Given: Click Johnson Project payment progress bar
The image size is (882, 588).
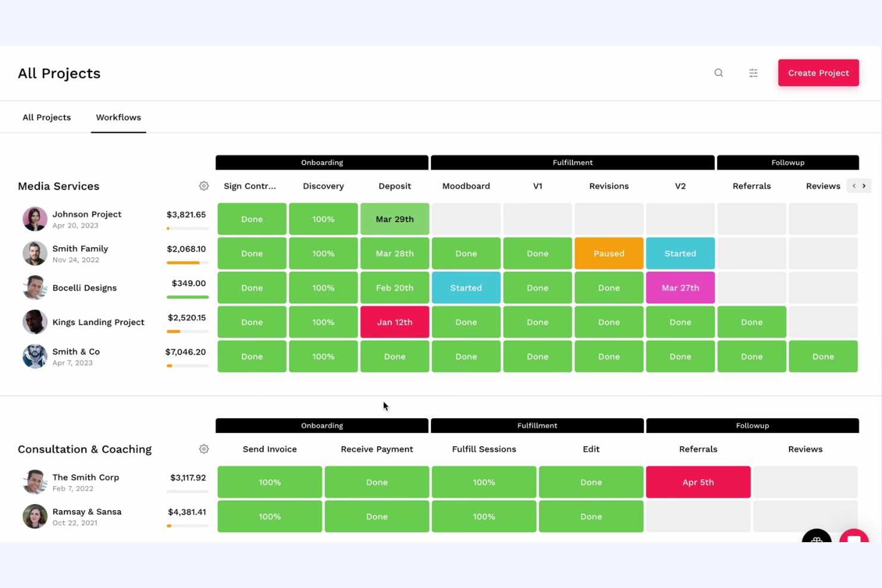Looking at the screenshot, I should (x=188, y=228).
